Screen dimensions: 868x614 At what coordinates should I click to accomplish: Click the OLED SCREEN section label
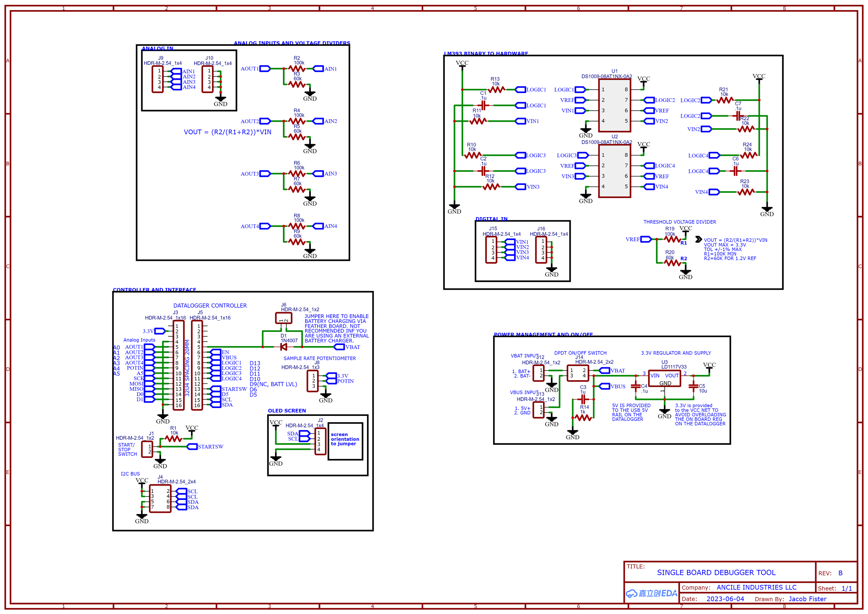point(287,411)
